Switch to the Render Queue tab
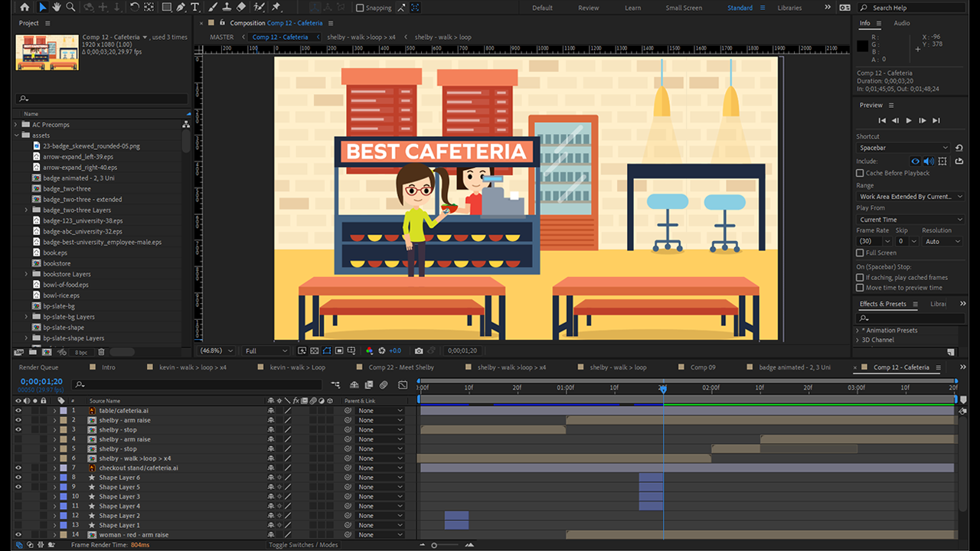 (x=38, y=367)
